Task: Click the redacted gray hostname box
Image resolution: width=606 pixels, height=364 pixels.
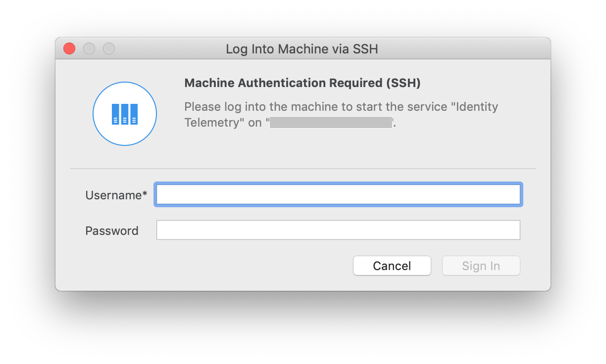Action: [331, 123]
